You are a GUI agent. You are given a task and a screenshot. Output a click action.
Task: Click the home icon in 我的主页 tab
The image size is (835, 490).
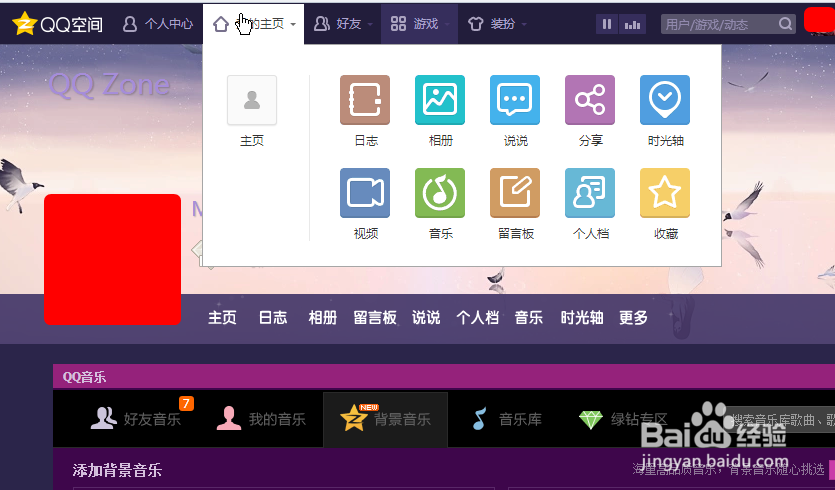coord(221,24)
